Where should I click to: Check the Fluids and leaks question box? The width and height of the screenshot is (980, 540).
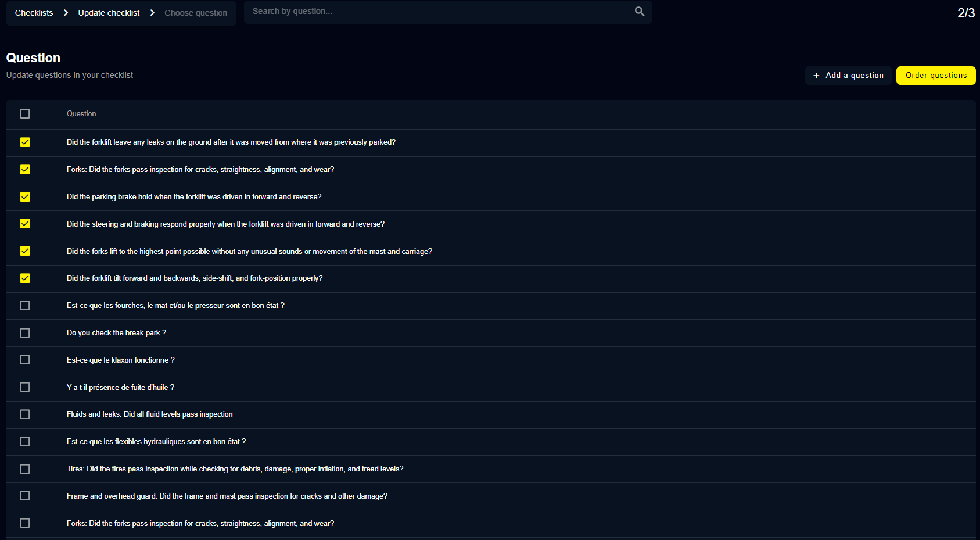[x=25, y=414]
